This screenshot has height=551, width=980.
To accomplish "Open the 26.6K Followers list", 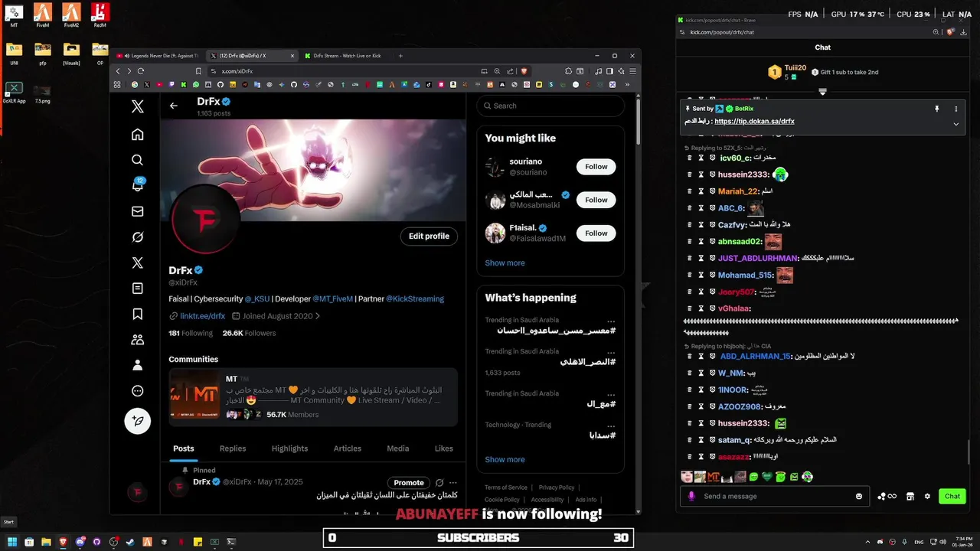I will pos(249,334).
